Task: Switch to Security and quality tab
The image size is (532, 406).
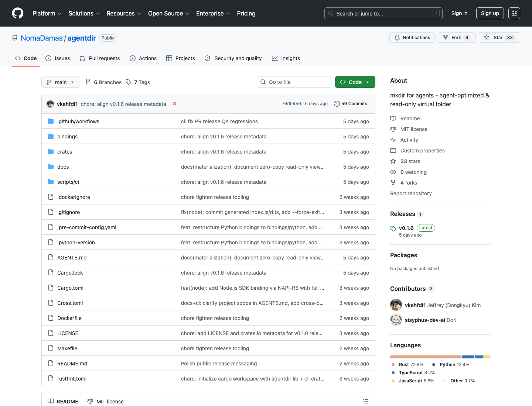Action: 233,58
